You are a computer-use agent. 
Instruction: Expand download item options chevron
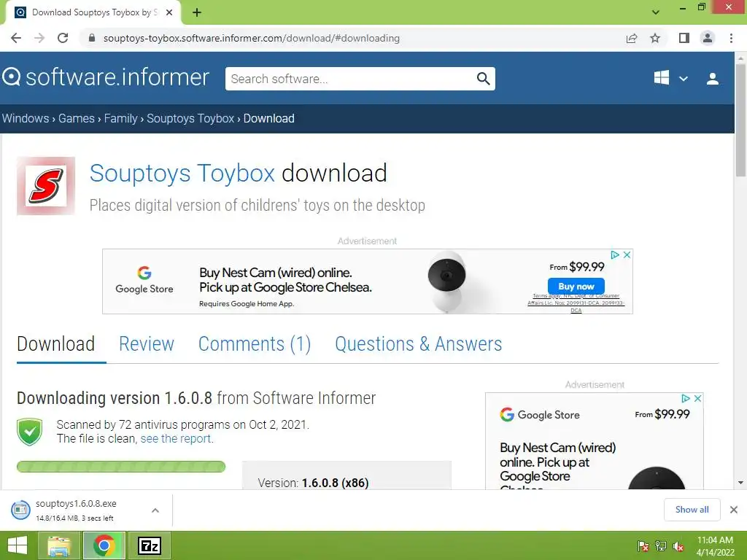click(x=155, y=510)
